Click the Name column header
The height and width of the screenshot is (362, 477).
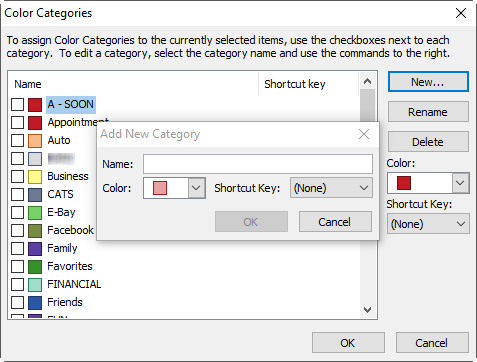pos(28,84)
